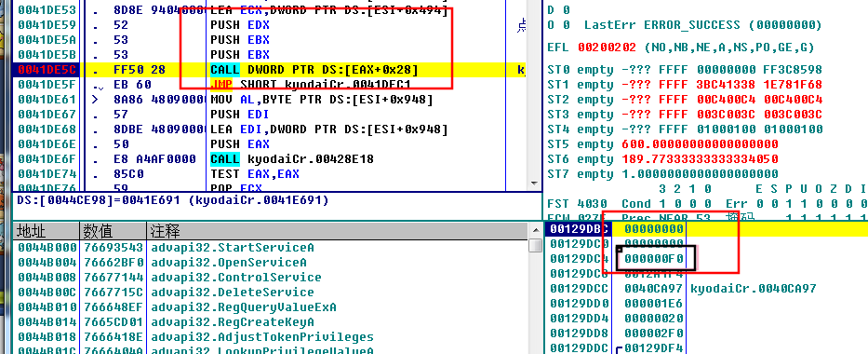Screen dimensions: 868x354
Task: Select dump row advapi32.ControlService
Action: tap(235, 277)
